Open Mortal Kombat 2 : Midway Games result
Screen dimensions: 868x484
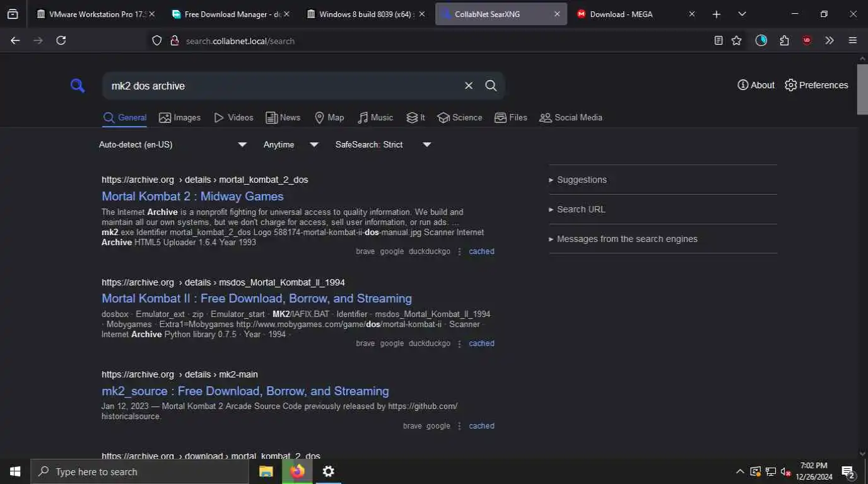click(192, 196)
